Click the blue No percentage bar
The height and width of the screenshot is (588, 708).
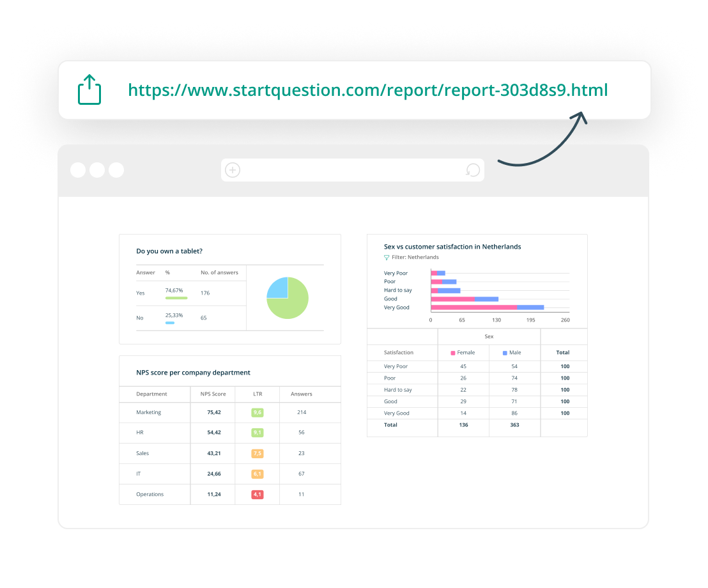pos(170,323)
